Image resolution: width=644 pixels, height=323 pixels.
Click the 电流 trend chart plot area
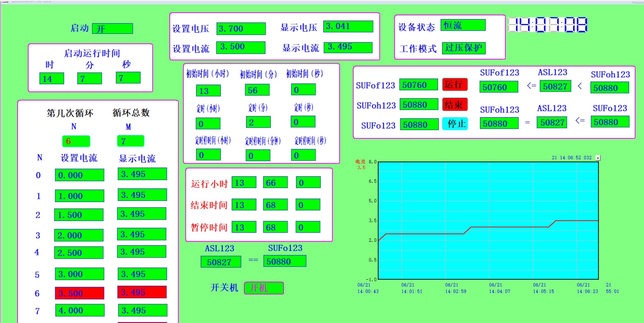(x=488, y=221)
